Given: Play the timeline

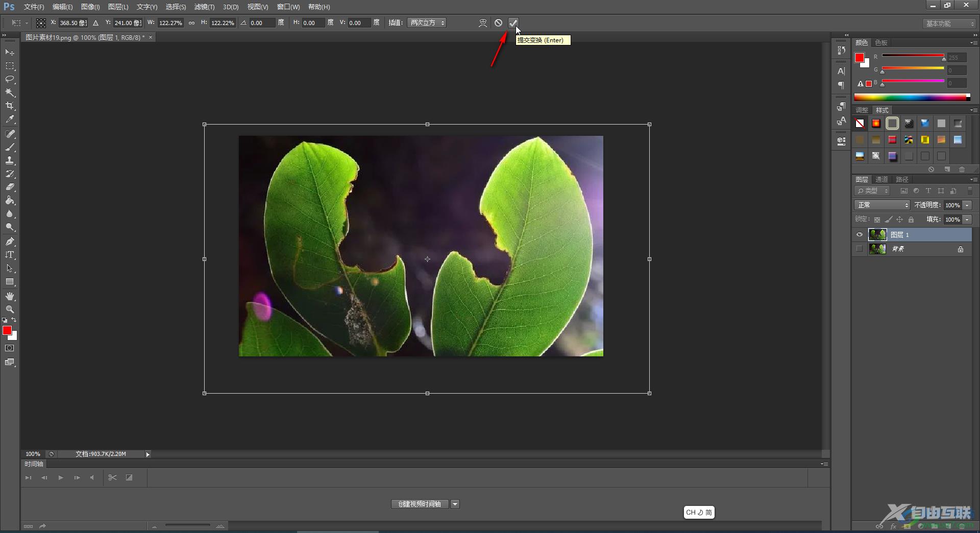Looking at the screenshot, I should coord(61,478).
